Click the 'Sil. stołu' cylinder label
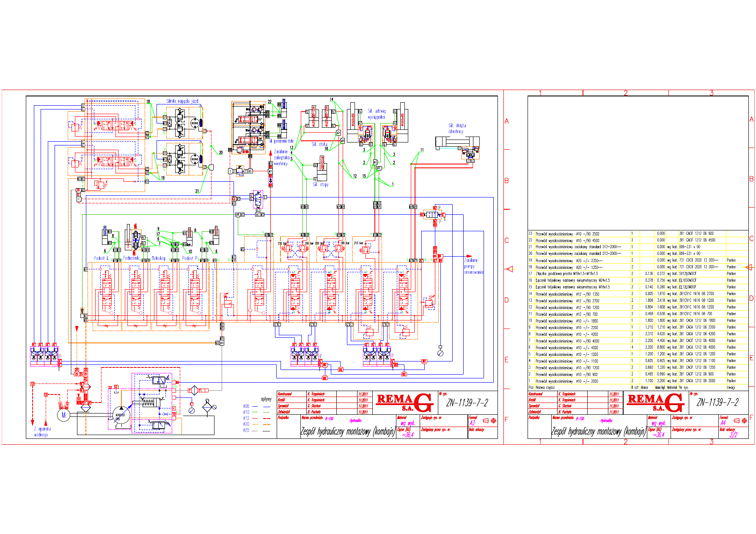The height and width of the screenshot is (534, 756). (x=319, y=144)
